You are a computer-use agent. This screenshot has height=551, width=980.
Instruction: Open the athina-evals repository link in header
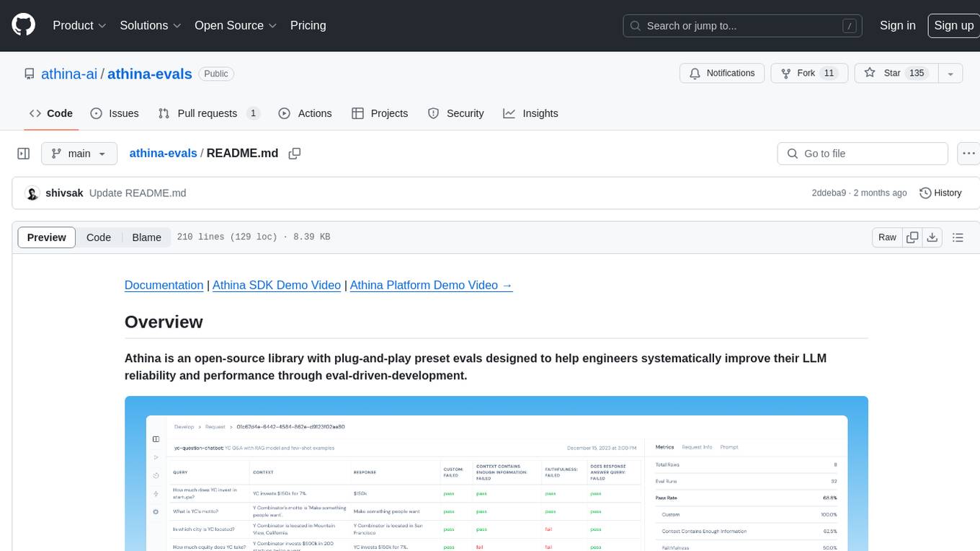click(x=150, y=74)
